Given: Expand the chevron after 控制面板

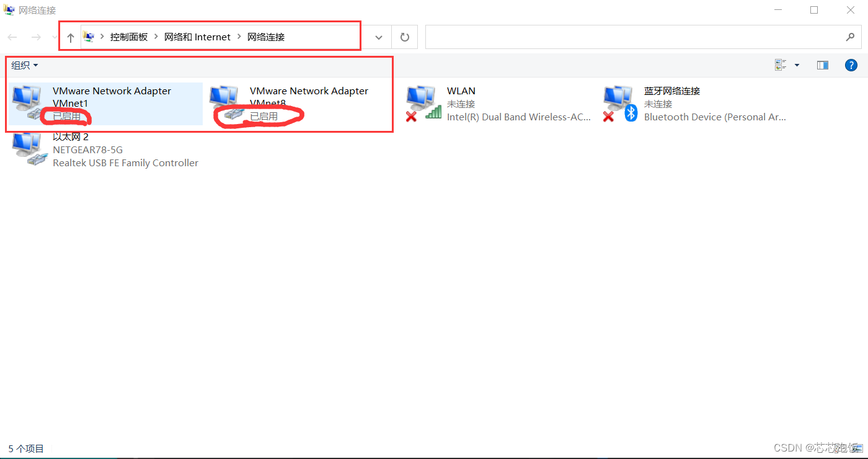Looking at the screenshot, I should [x=156, y=37].
